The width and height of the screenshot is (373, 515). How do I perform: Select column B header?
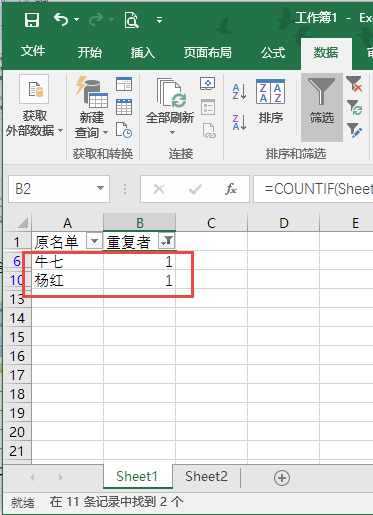click(x=140, y=223)
